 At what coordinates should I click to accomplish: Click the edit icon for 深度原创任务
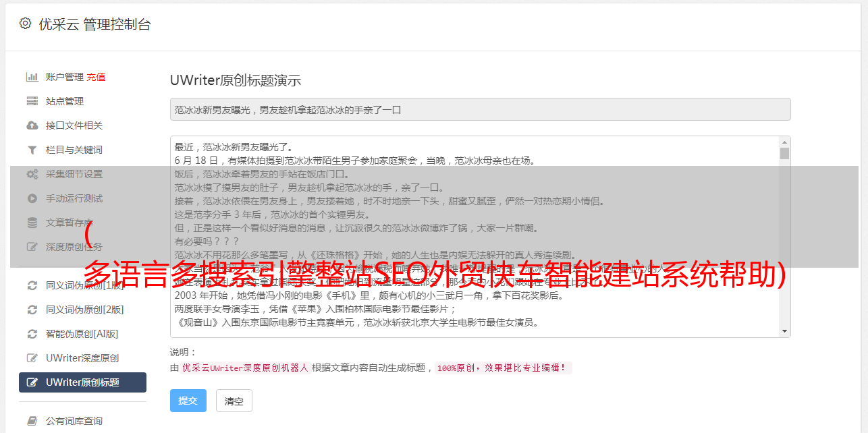tap(32, 247)
